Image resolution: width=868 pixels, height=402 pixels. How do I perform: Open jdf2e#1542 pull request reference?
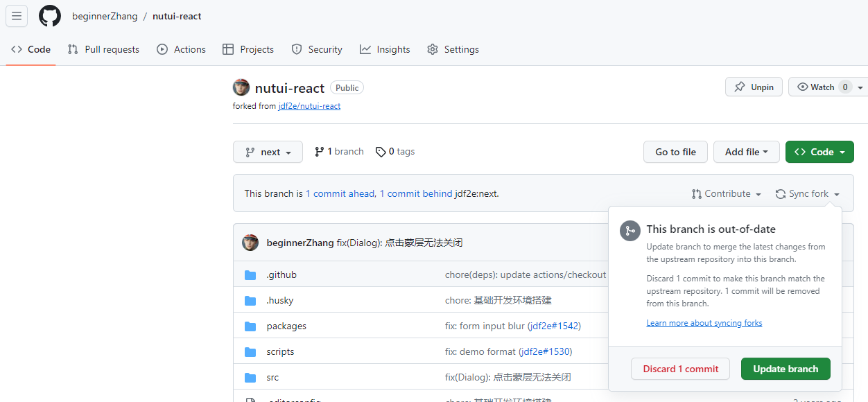click(x=554, y=326)
